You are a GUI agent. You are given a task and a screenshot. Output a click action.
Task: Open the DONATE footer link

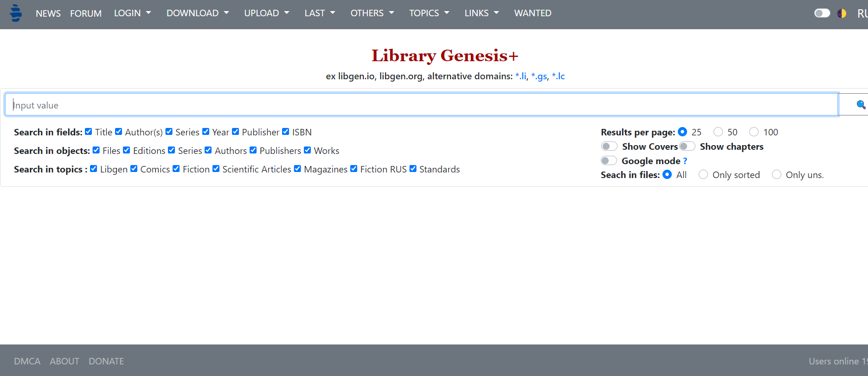pos(106,361)
